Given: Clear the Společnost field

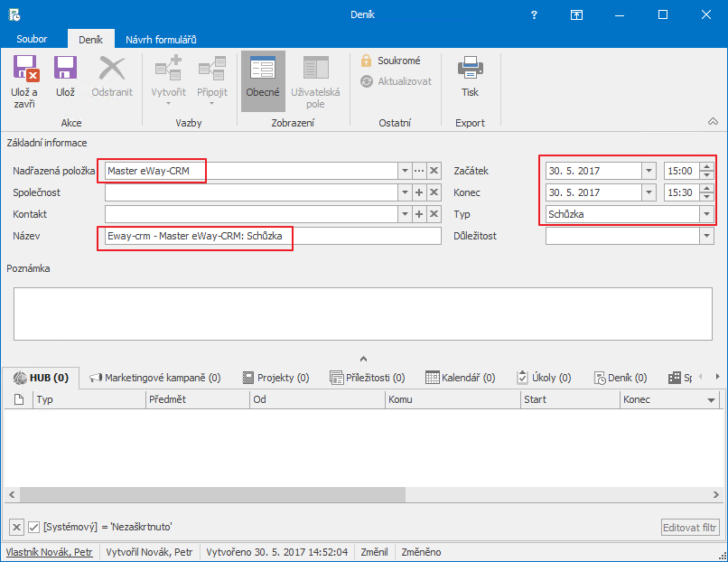Looking at the screenshot, I should [x=434, y=192].
